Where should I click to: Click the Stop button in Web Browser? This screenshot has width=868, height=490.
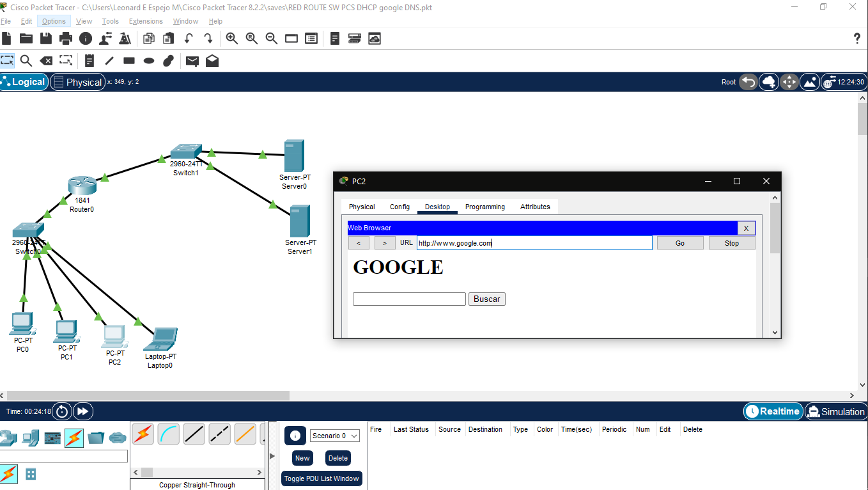point(732,243)
